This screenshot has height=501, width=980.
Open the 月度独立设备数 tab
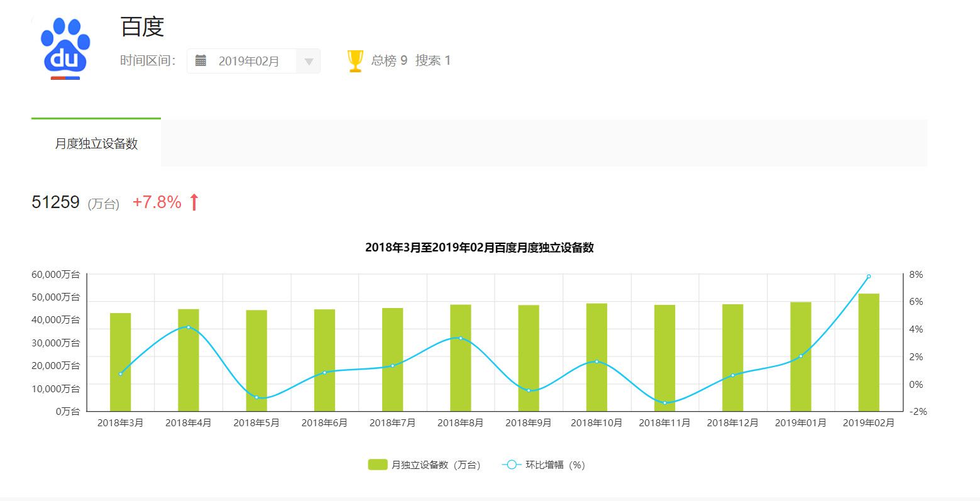pos(96,143)
